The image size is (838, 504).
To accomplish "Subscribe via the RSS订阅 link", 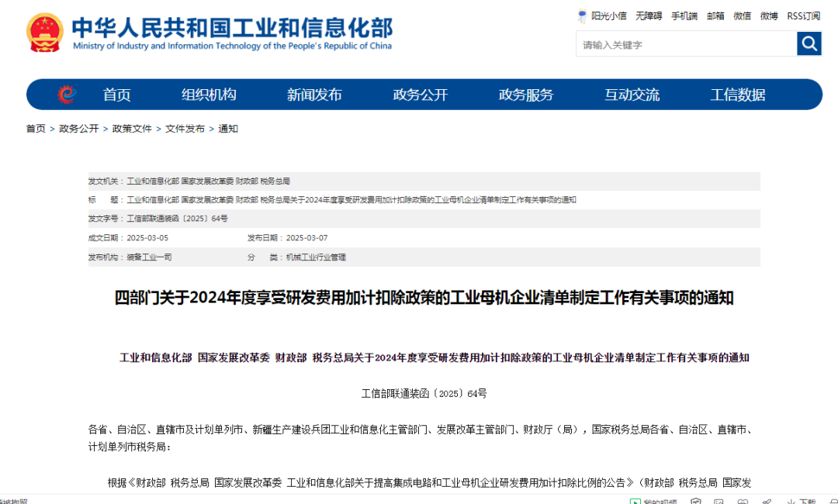I will 803,16.
